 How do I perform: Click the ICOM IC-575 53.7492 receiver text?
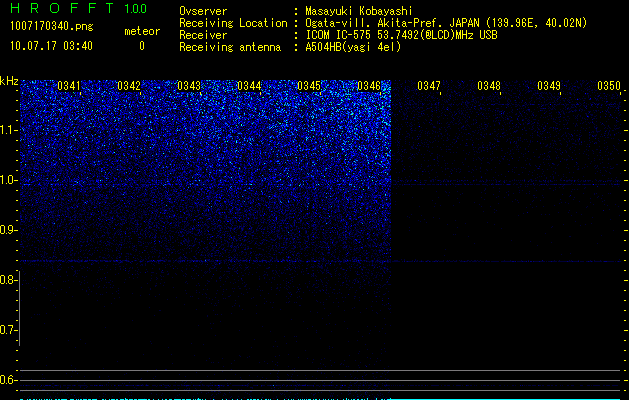(x=401, y=35)
